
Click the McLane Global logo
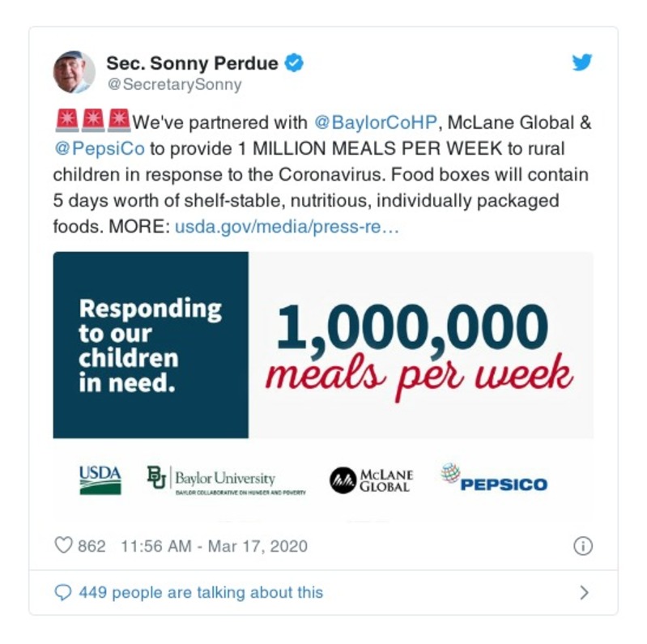click(371, 480)
